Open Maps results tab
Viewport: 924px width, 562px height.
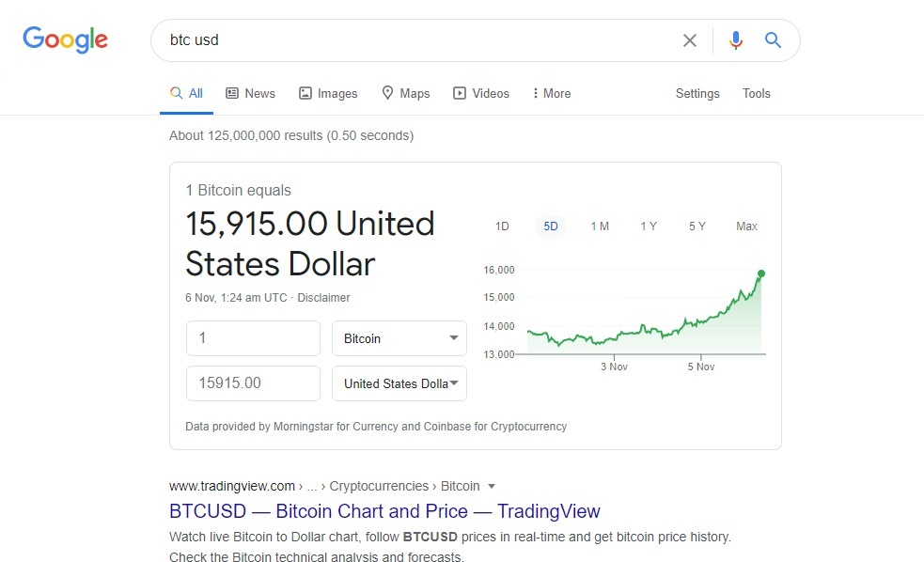pyautogui.click(x=406, y=93)
